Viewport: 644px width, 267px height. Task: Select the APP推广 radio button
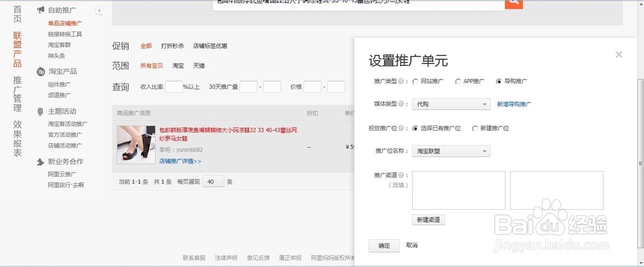point(457,81)
